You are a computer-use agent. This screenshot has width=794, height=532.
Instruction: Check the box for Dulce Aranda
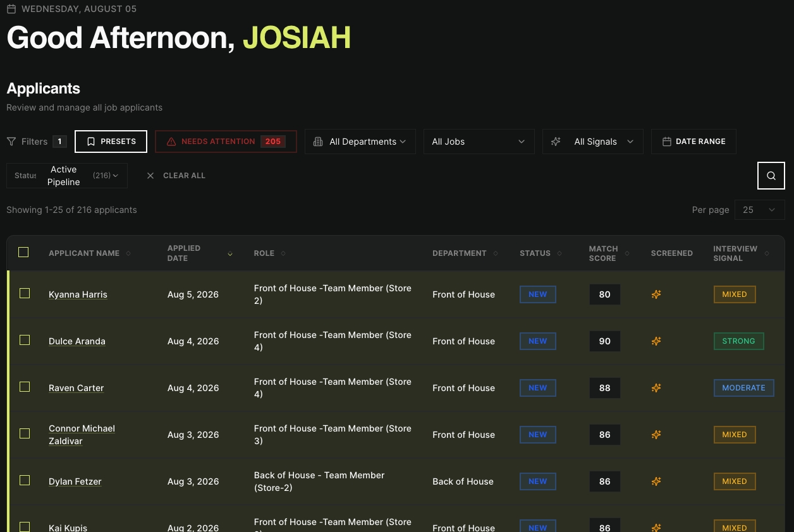(25, 340)
